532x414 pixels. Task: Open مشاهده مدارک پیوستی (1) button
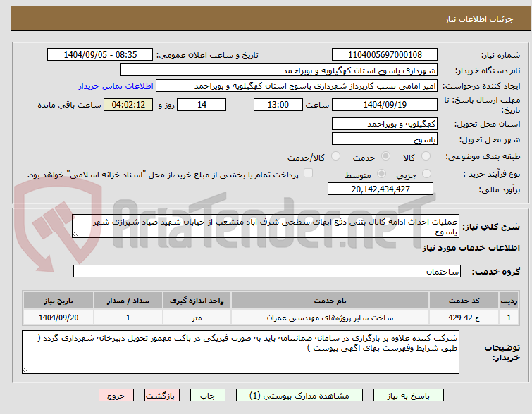(x=299, y=396)
